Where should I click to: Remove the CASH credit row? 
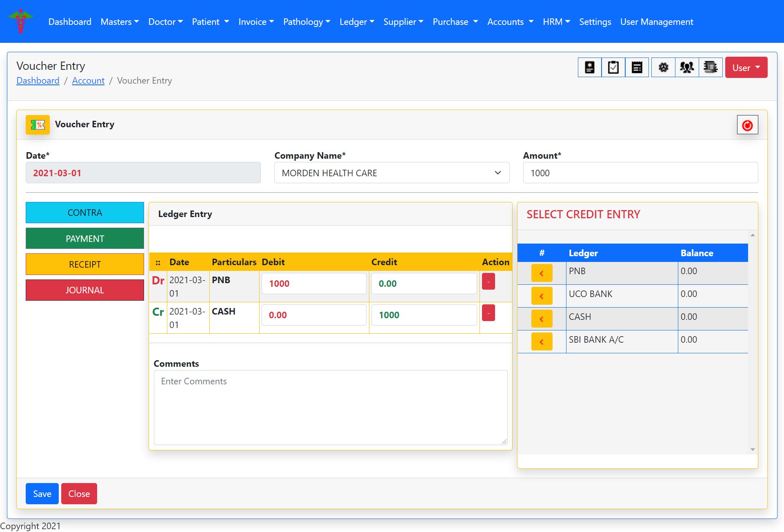point(488,313)
